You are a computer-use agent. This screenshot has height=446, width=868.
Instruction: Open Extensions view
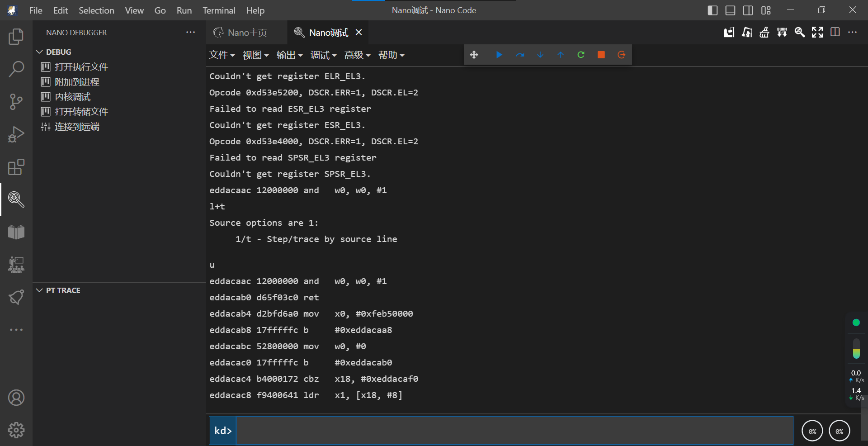(16, 167)
